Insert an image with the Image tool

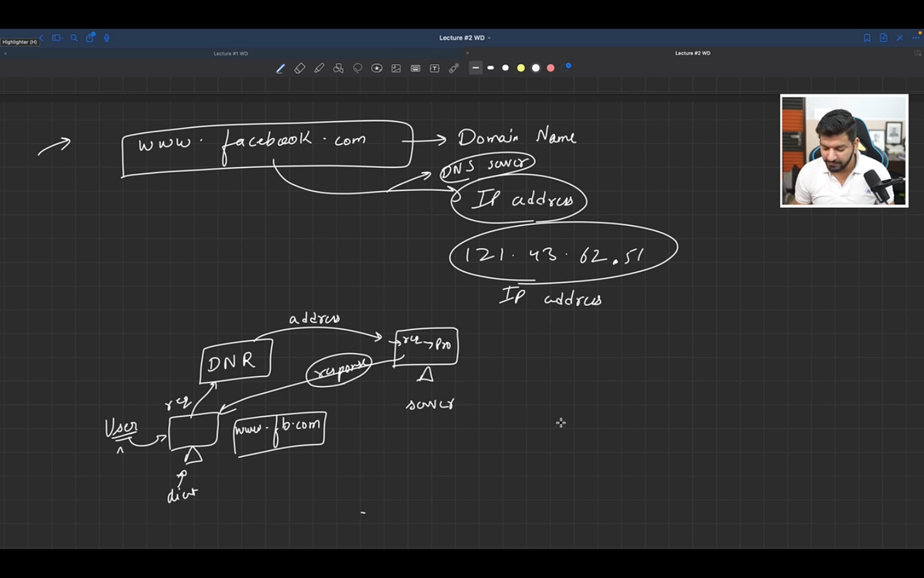click(396, 68)
